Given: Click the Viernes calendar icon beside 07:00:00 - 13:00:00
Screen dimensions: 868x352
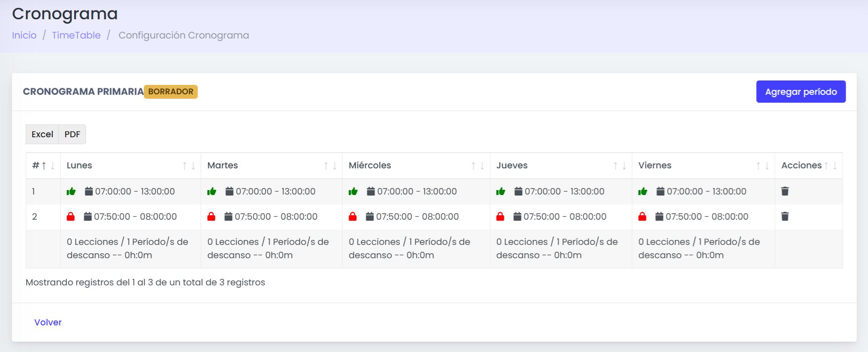Looking at the screenshot, I should [x=660, y=191].
